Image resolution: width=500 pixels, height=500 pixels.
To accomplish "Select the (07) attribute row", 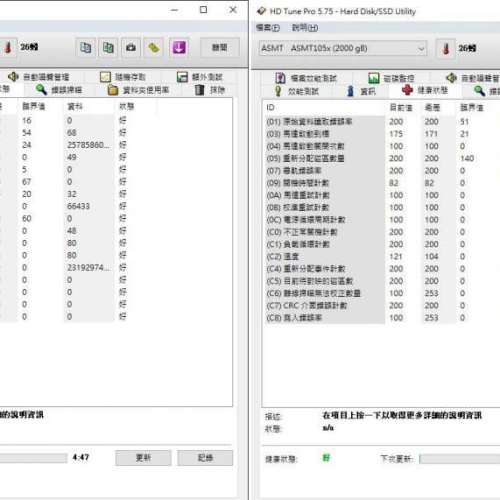I will click(x=380, y=171).
